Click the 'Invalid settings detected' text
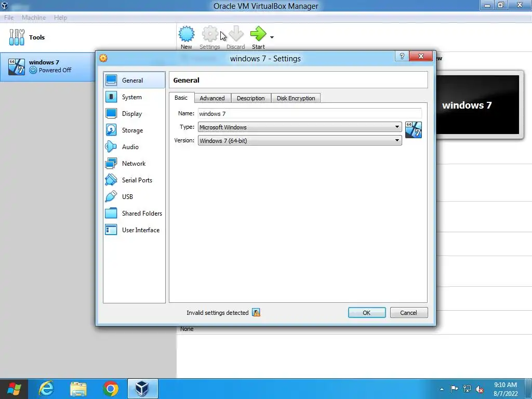The height and width of the screenshot is (399, 532). [218, 313]
